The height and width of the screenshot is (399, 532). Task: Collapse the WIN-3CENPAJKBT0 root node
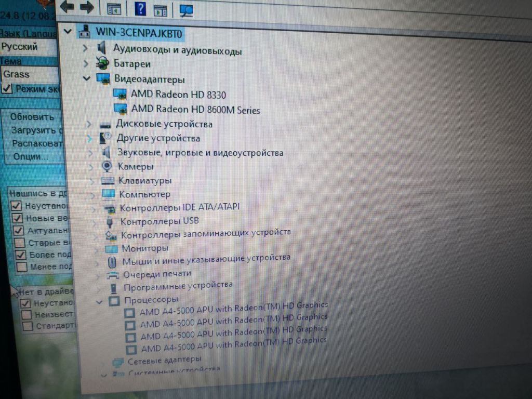[x=68, y=32]
